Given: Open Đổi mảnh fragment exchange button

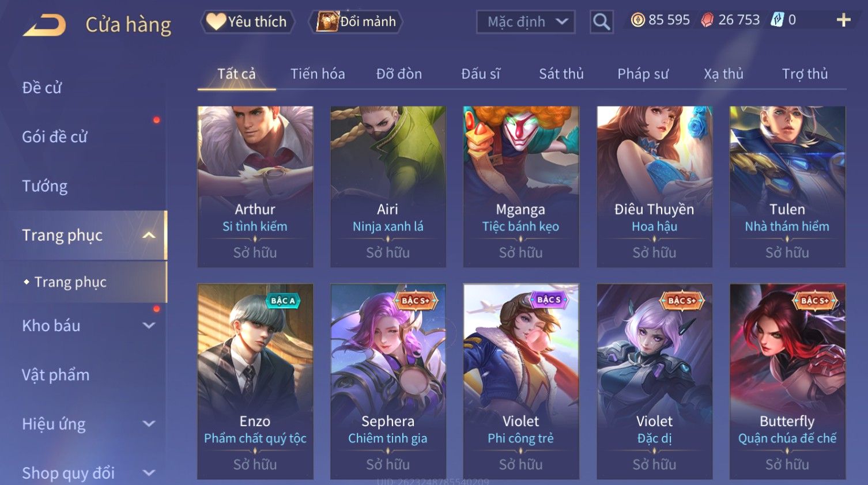Looking at the screenshot, I should pyautogui.click(x=357, y=22).
